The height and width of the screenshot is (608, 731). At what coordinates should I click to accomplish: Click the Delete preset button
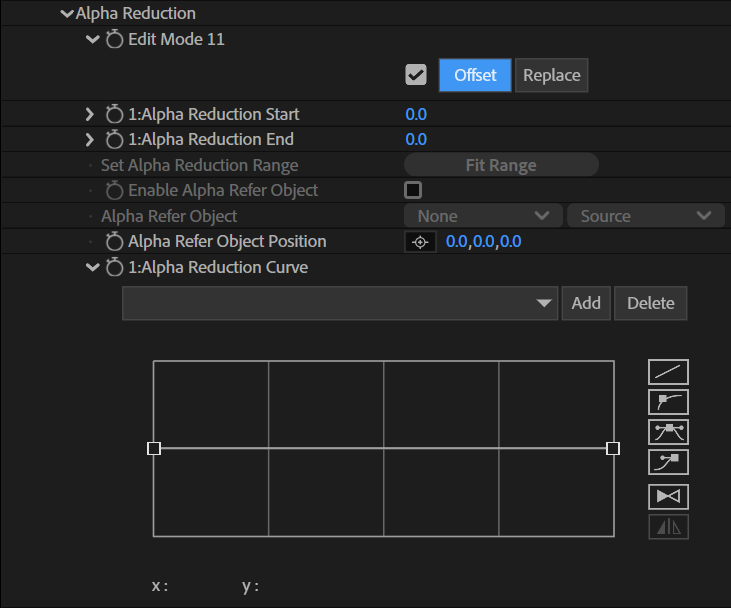pyautogui.click(x=650, y=303)
